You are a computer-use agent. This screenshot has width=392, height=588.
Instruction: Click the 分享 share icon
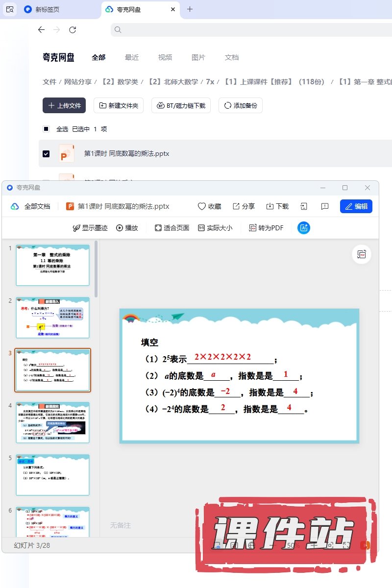236,206
